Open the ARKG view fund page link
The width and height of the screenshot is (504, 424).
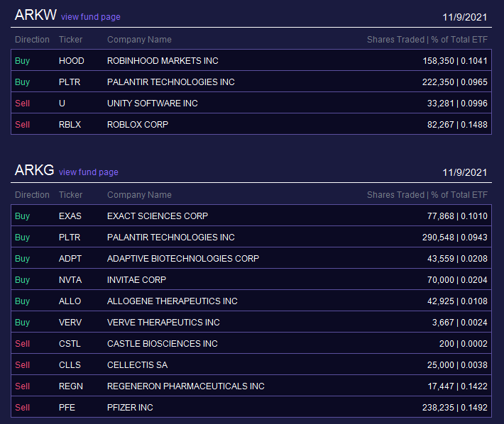tap(89, 172)
